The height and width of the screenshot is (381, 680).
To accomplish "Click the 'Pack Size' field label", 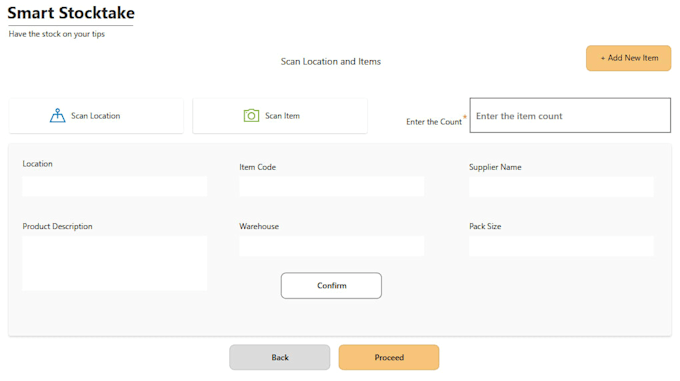I will pyautogui.click(x=485, y=226).
